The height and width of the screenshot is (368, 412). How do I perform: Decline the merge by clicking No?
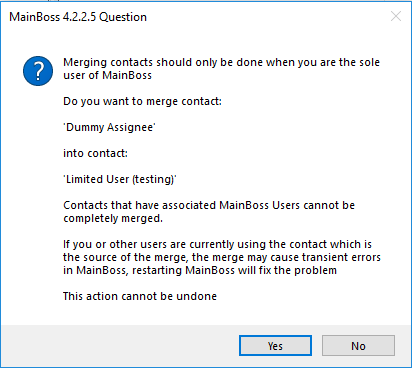pos(358,346)
